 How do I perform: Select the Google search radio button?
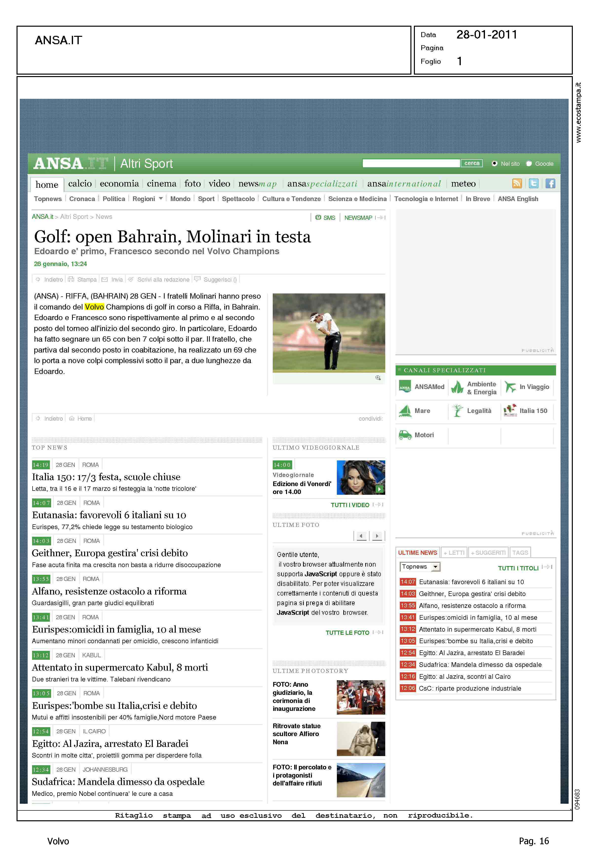[529, 164]
